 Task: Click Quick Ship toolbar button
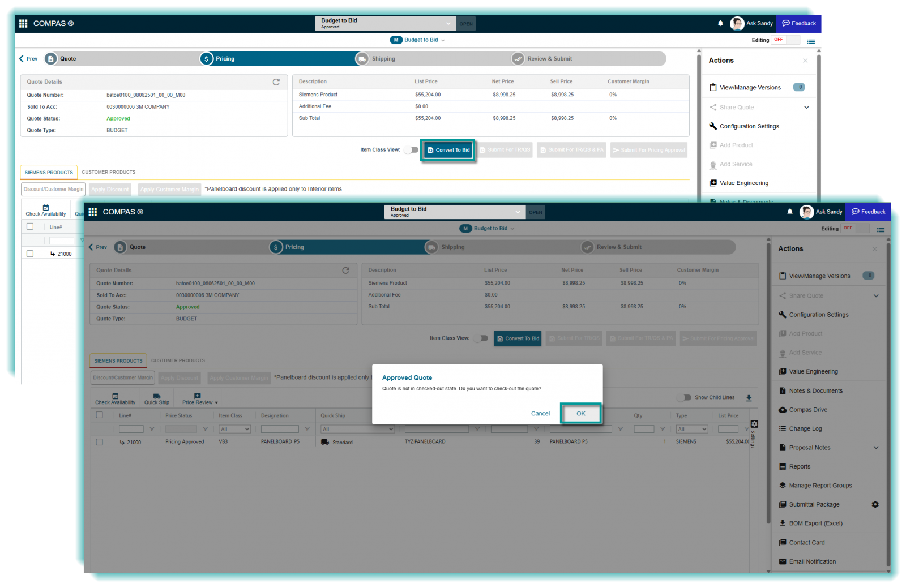tap(157, 399)
